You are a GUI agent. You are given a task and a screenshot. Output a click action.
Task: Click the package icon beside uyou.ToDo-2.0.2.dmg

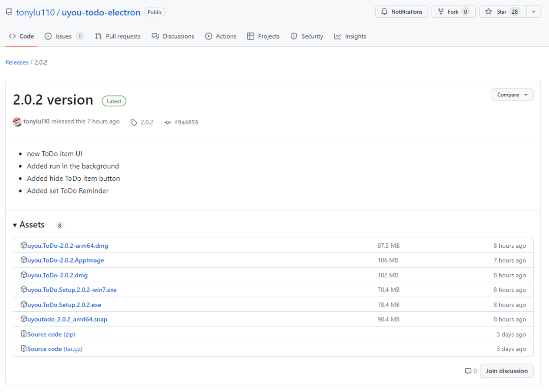coord(24,275)
